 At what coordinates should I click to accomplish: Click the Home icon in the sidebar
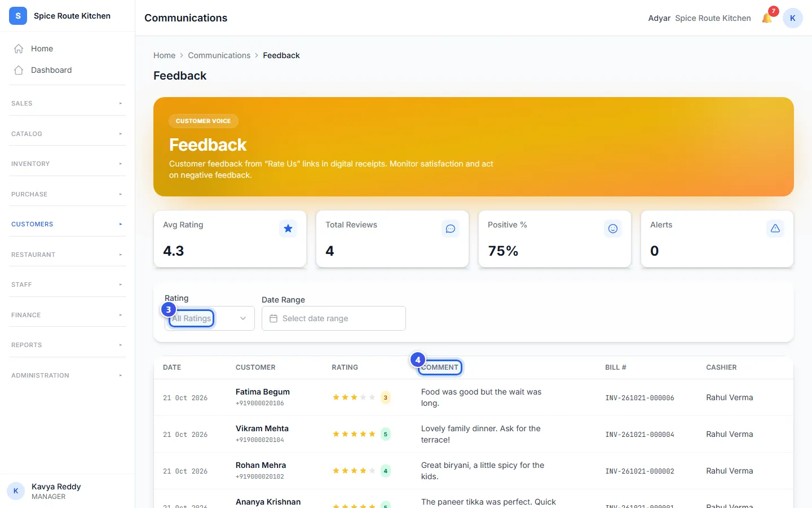pos(19,49)
